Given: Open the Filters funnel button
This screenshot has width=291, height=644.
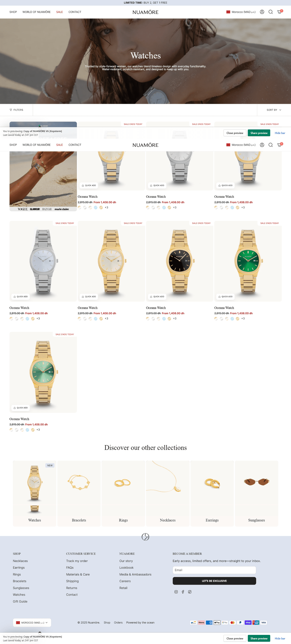Looking at the screenshot, I should (16, 110).
